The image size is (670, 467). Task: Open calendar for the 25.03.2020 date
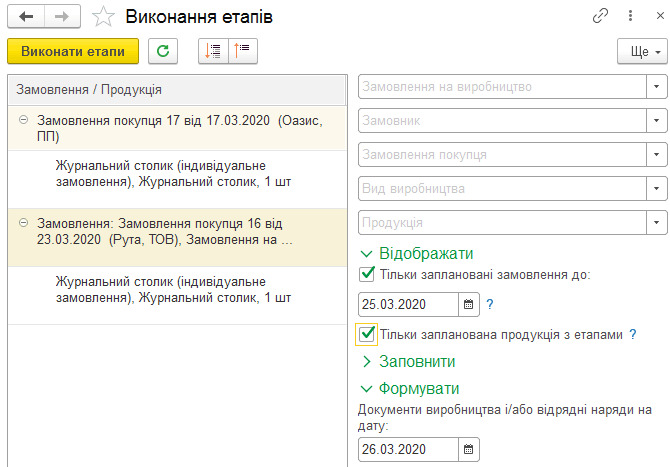tap(469, 304)
